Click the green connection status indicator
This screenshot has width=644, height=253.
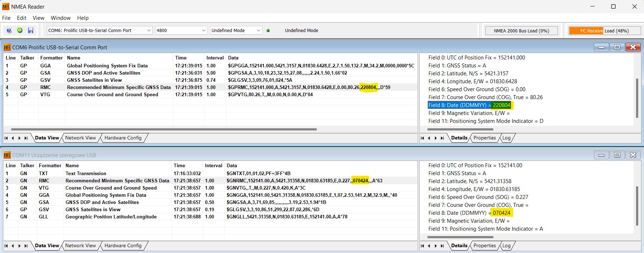268,31
